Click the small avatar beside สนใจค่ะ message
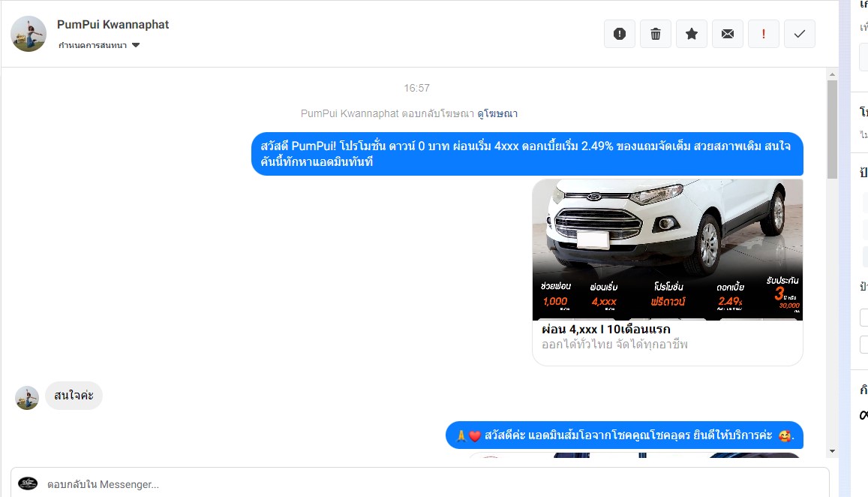The width and height of the screenshot is (868, 497). [x=26, y=398]
